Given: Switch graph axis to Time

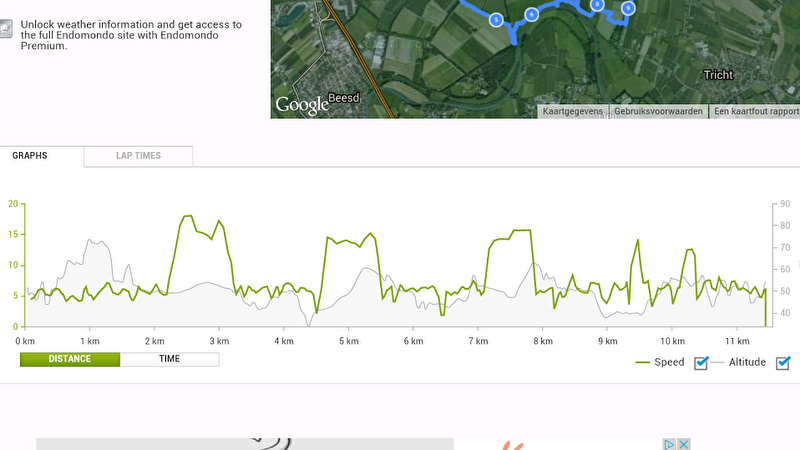Looking at the screenshot, I should point(169,359).
